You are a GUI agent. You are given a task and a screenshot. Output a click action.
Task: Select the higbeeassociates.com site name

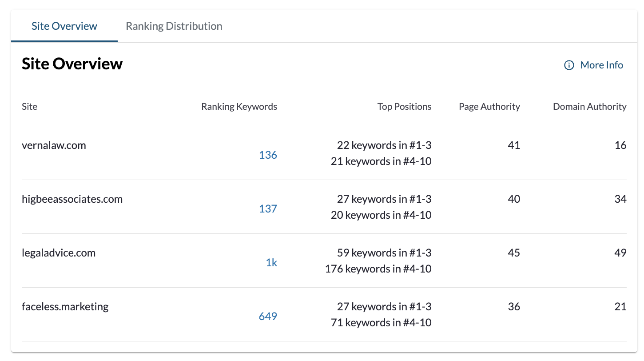[72, 199]
